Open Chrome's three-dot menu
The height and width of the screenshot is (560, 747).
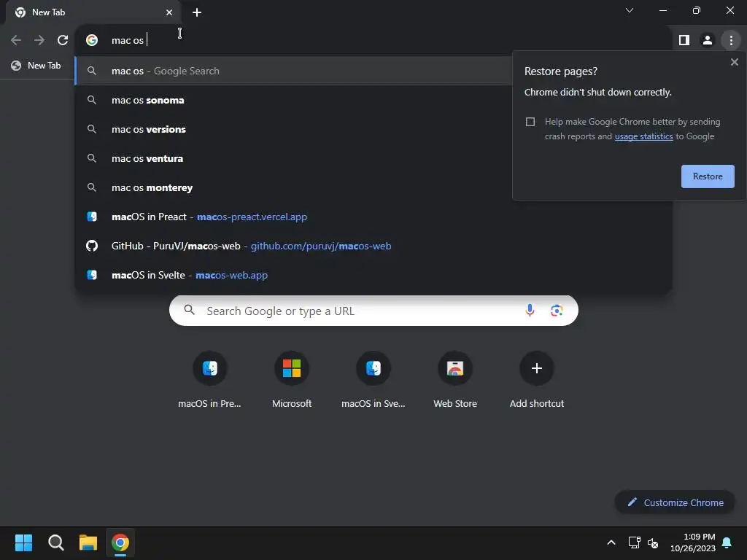click(731, 40)
